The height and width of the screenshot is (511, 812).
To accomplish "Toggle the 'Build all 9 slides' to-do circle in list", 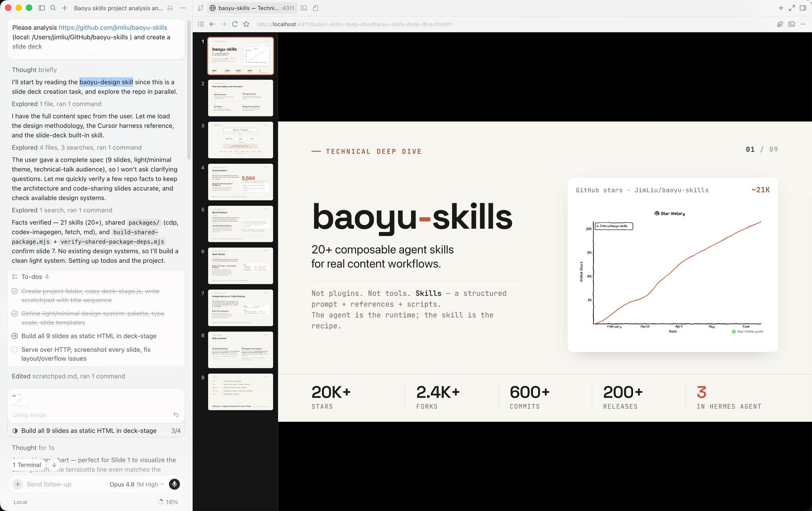I will (x=15, y=336).
